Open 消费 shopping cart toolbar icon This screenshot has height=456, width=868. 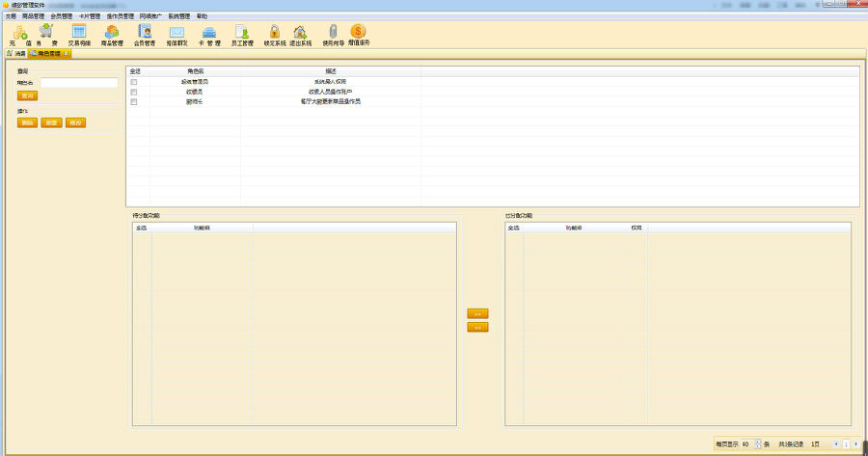pos(46,32)
